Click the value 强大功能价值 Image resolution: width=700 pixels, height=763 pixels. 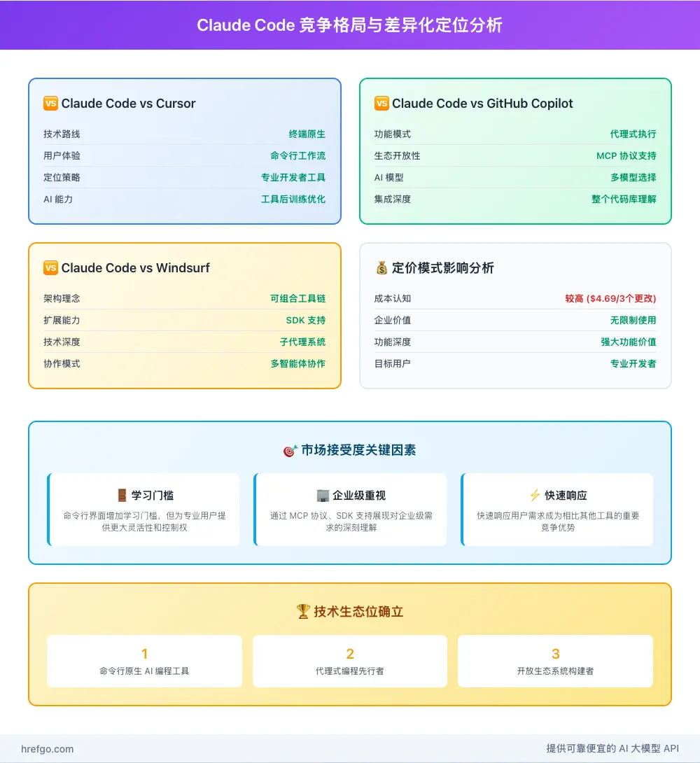click(628, 342)
